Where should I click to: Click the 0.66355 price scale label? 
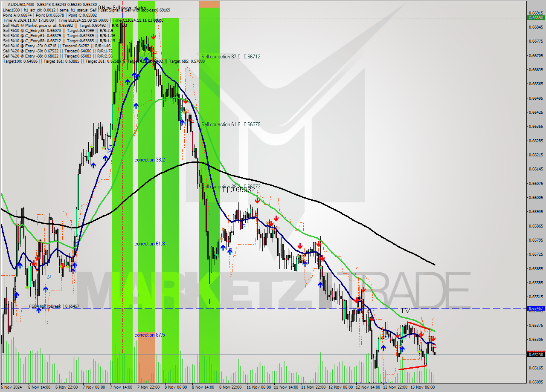(536, 126)
